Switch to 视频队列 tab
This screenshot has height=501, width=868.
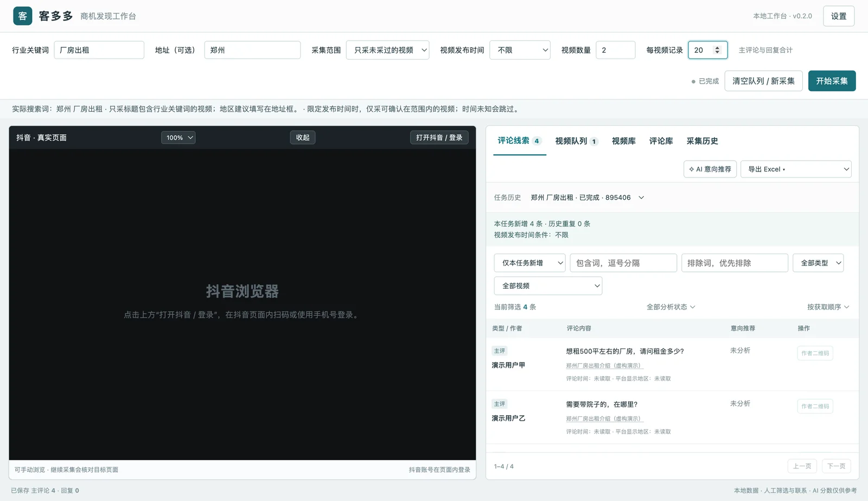(576, 141)
